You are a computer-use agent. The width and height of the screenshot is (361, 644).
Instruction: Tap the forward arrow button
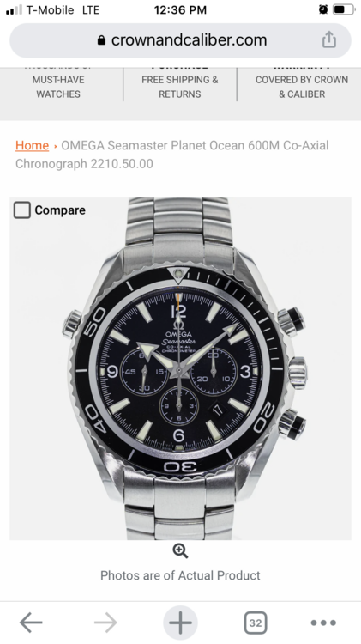coord(105,623)
